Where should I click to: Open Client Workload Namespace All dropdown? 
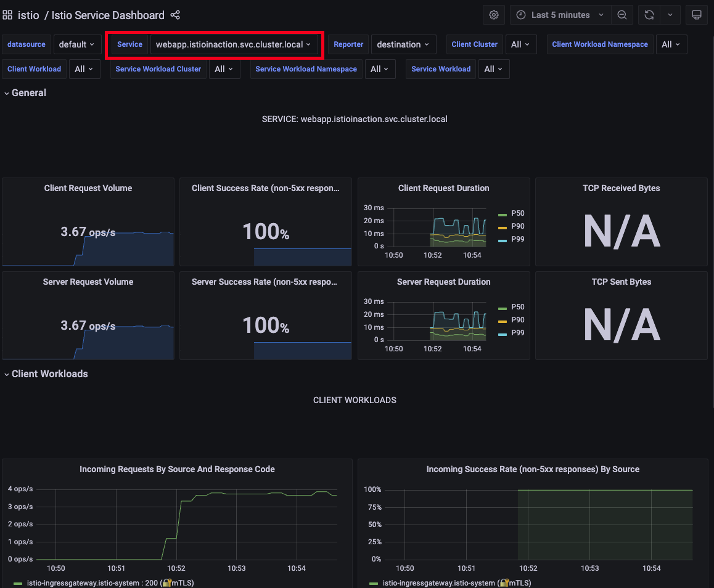click(x=671, y=44)
